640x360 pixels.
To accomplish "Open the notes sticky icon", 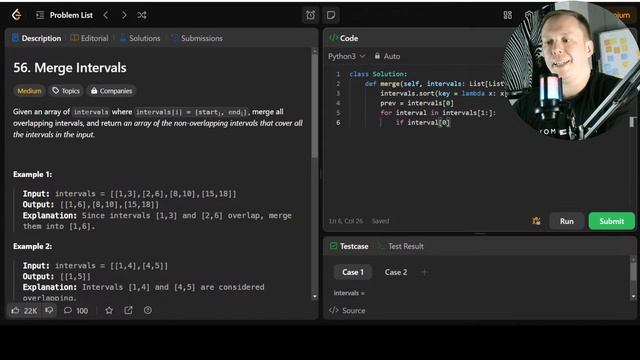I will 331,15.
